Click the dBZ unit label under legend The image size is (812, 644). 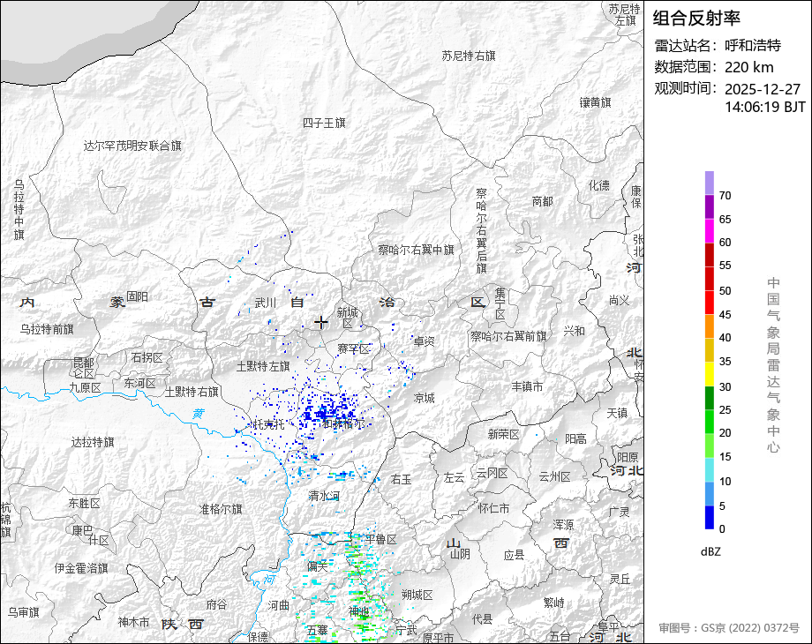[x=710, y=552]
